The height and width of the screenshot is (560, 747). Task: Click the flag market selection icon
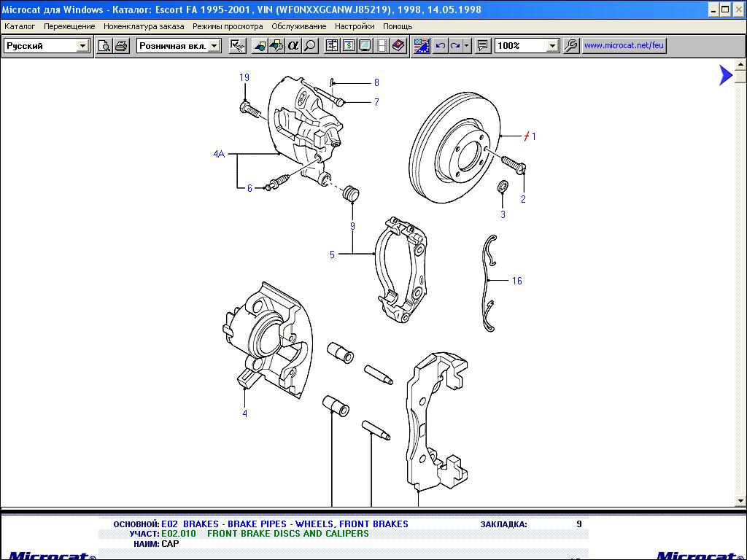tap(422, 46)
